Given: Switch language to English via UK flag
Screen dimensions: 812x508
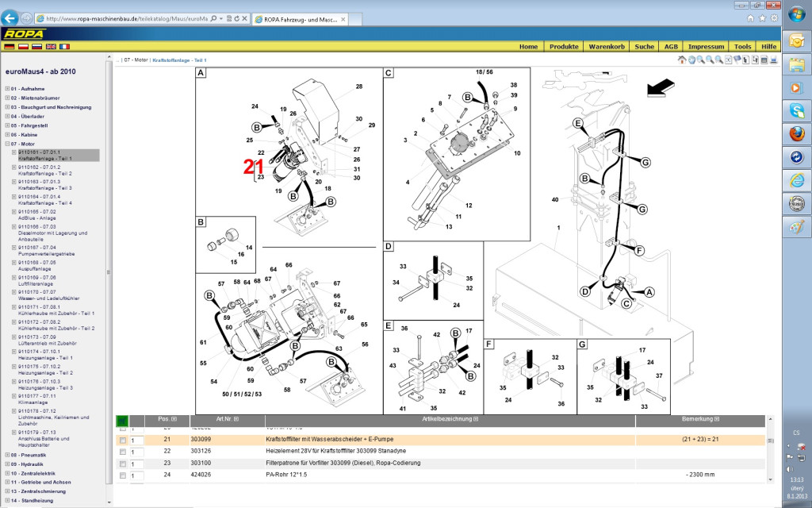Looking at the screenshot, I should [50, 47].
